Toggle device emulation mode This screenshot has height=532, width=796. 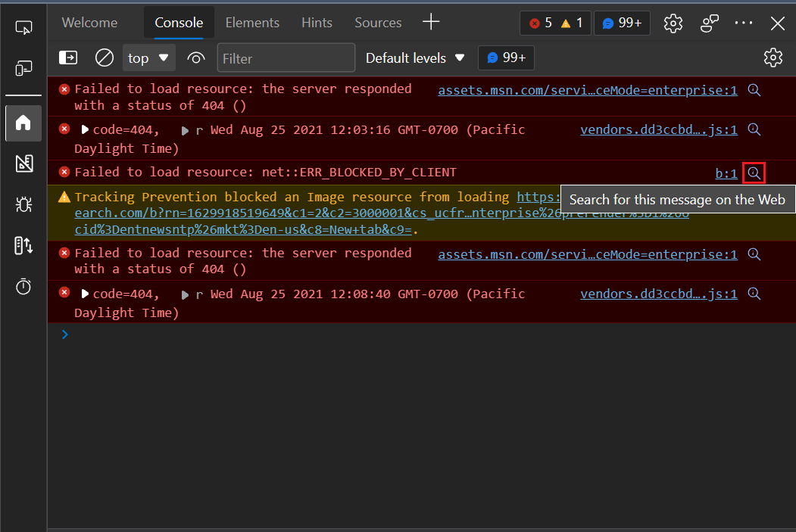tap(24, 68)
